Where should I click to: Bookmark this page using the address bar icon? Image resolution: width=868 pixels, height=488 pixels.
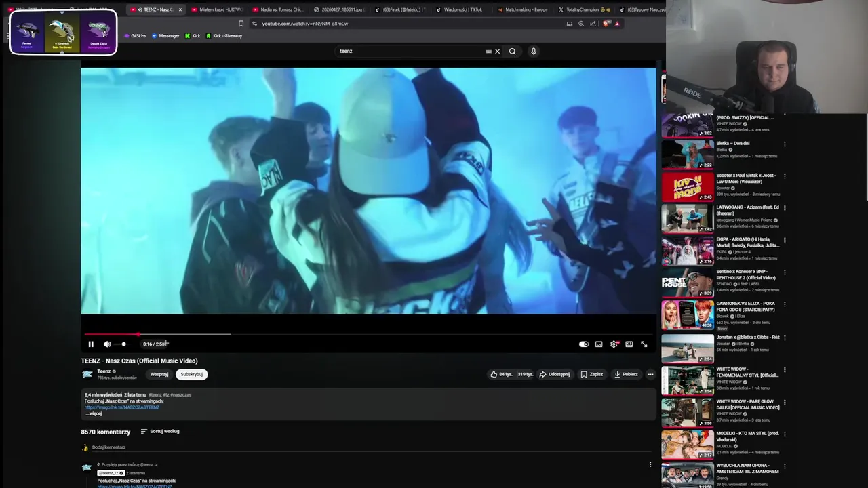pyautogui.click(x=241, y=24)
